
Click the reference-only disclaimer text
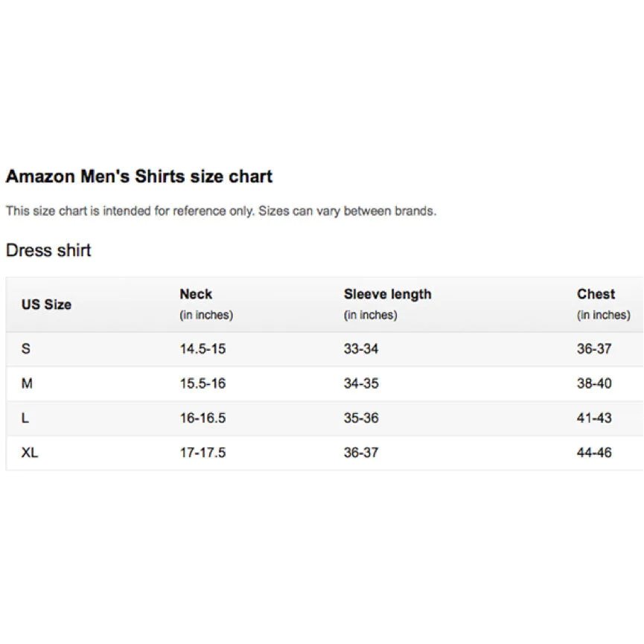coord(221,211)
